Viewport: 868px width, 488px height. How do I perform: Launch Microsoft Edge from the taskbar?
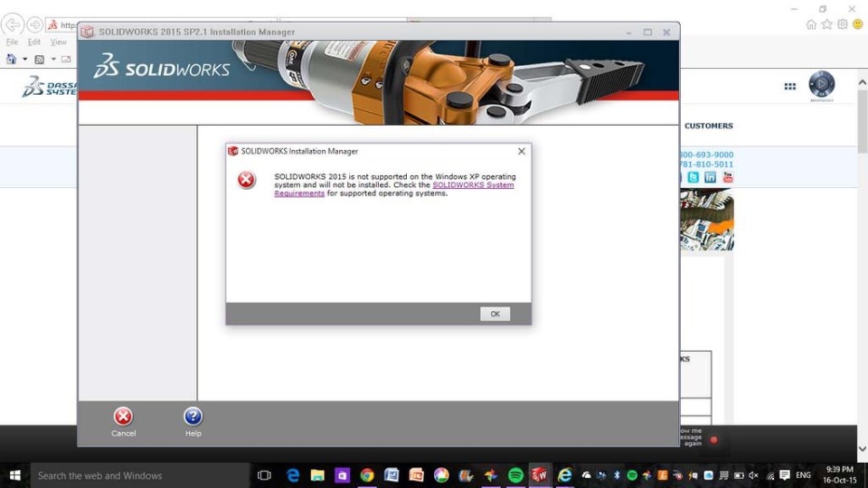292,475
